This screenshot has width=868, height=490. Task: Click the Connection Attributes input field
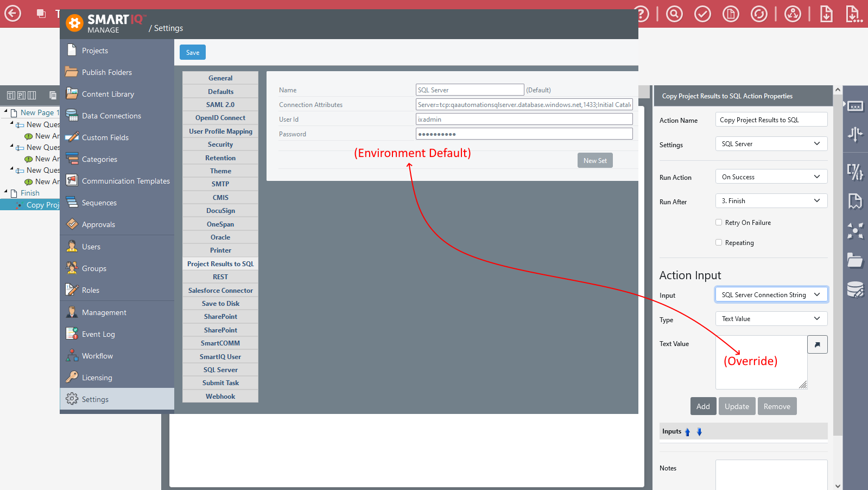[x=524, y=104]
